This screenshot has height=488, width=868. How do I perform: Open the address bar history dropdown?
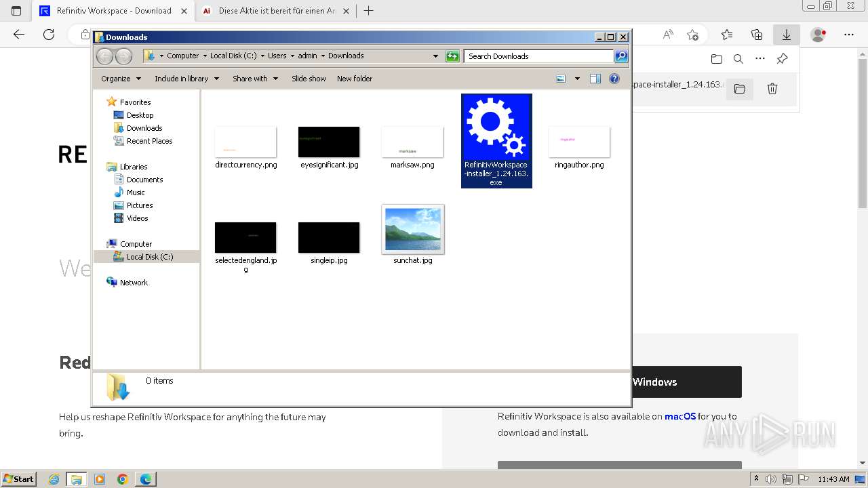[435, 56]
